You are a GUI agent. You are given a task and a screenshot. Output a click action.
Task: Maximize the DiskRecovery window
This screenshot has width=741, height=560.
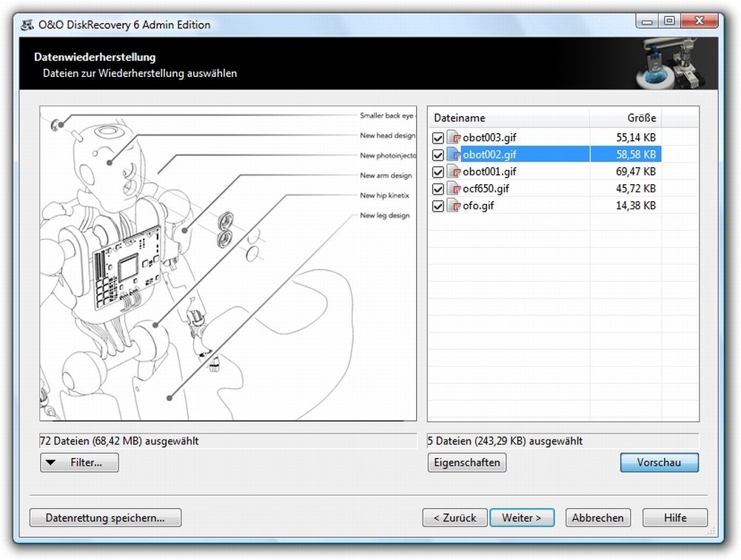[669, 21]
